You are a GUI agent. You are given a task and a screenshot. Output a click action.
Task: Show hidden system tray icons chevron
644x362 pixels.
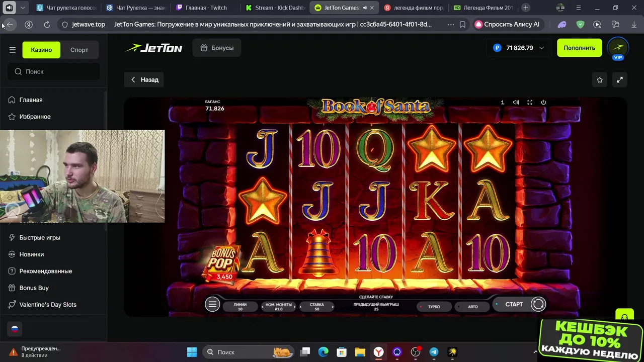click(535, 352)
